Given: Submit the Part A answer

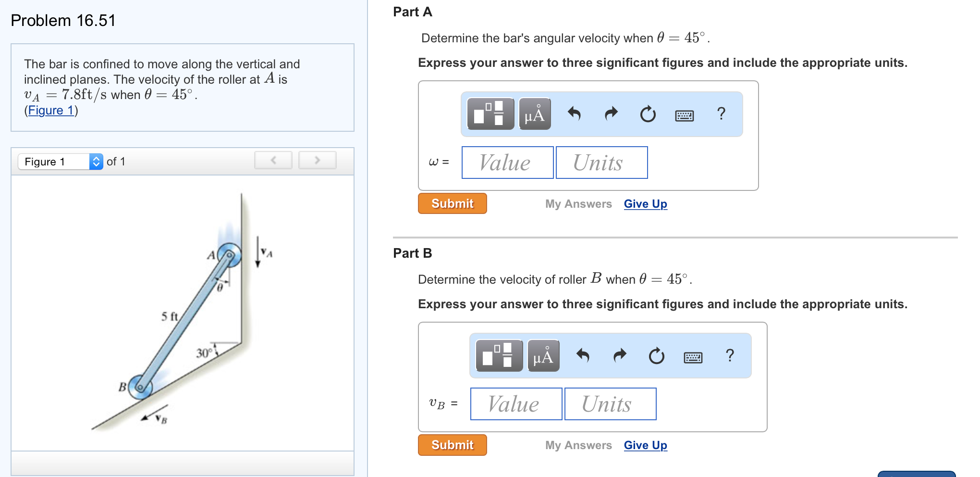Looking at the screenshot, I should 452,203.
